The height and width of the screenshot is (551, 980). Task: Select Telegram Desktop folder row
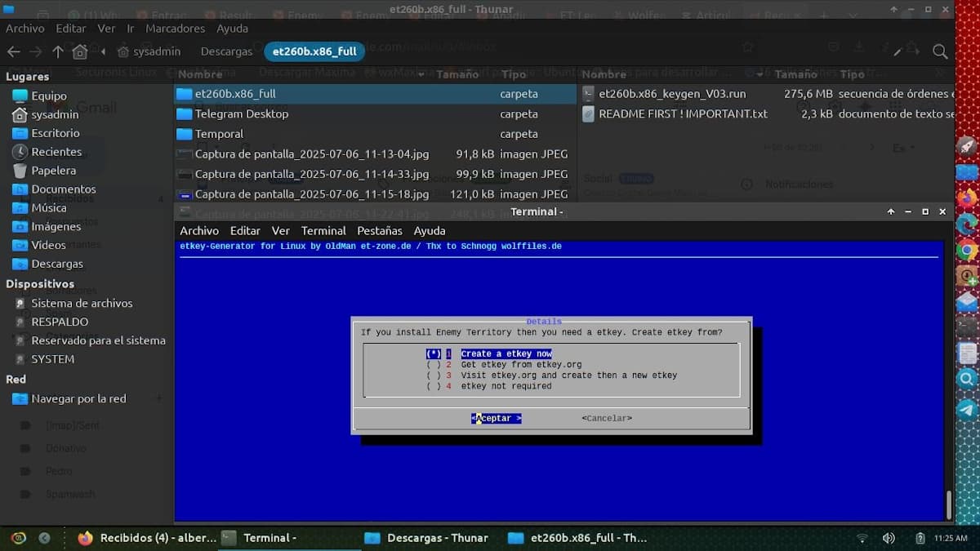click(x=376, y=113)
